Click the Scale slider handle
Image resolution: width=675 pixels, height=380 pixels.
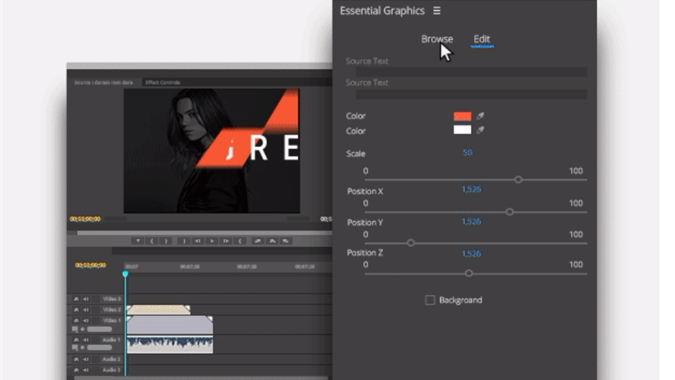point(518,179)
